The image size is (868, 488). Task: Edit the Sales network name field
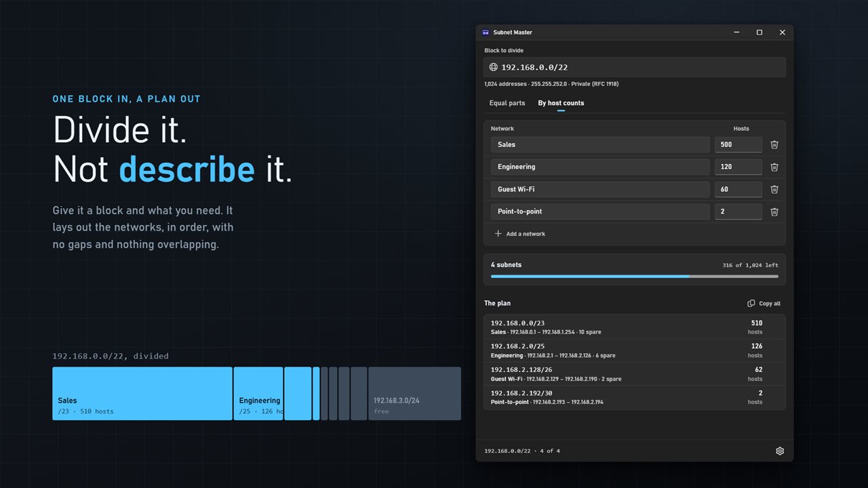point(600,144)
